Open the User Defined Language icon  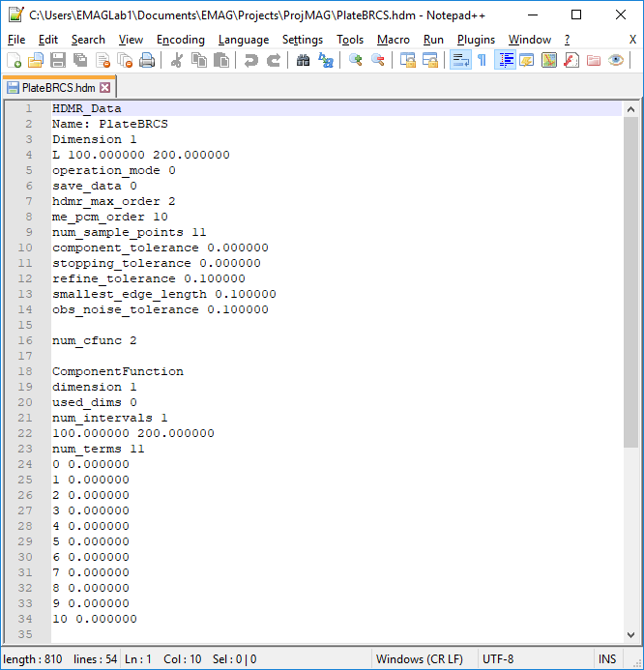526,60
